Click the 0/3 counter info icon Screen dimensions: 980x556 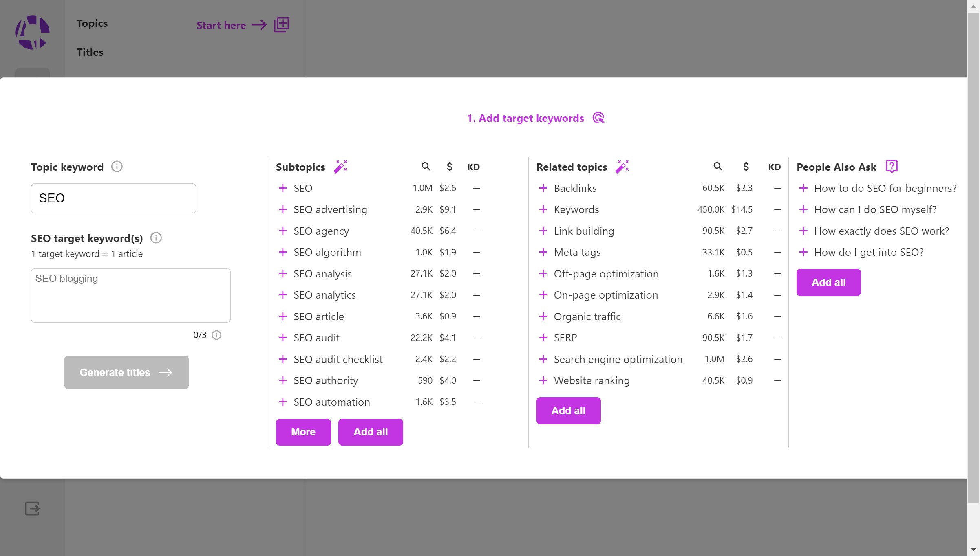pyautogui.click(x=216, y=335)
